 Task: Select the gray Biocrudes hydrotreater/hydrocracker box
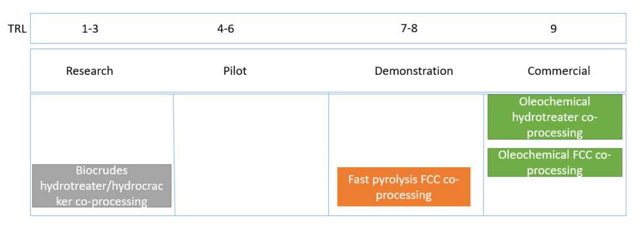[102, 185]
